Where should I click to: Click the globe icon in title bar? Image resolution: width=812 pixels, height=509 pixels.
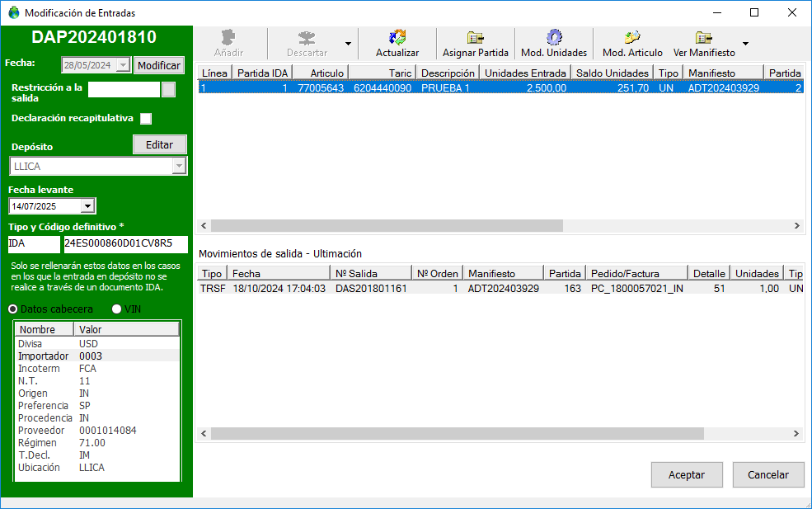(x=14, y=13)
